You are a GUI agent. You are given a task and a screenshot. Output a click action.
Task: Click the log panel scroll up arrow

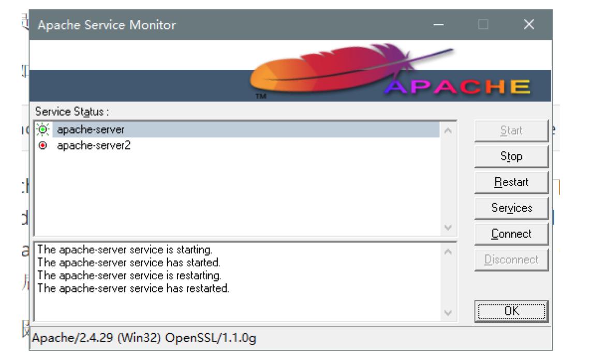(x=448, y=252)
